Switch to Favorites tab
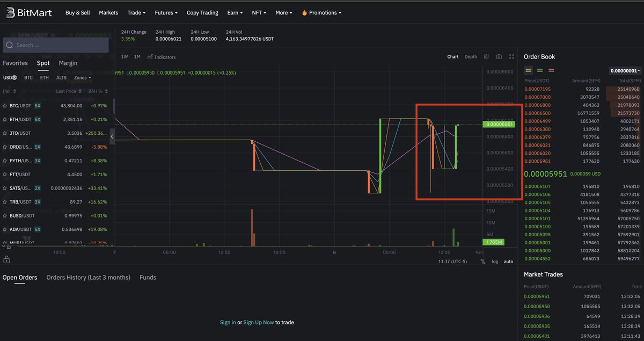Image resolution: width=644 pixels, height=341 pixels. (15, 63)
